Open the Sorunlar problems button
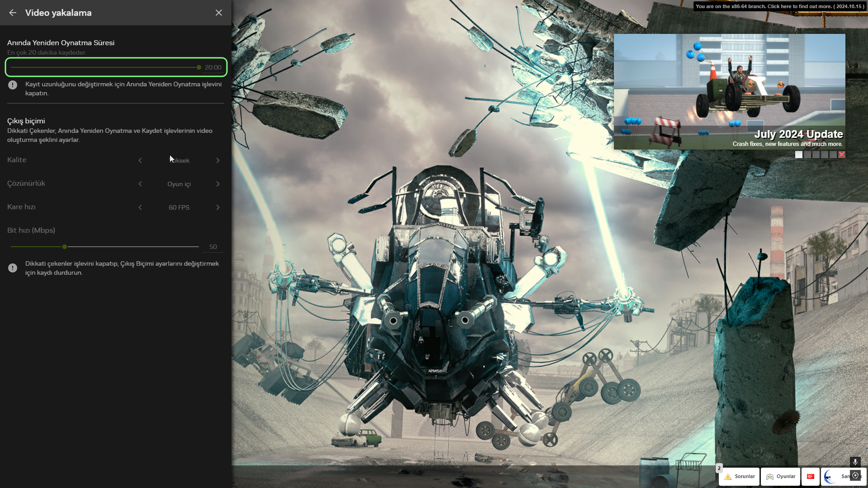The height and width of the screenshot is (488, 868). [x=739, y=476]
